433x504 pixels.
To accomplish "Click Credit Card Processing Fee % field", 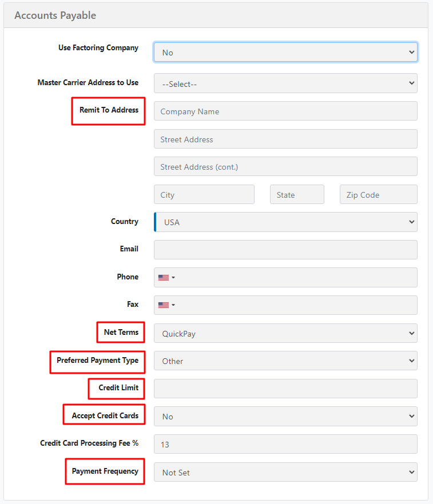I will coord(285,444).
